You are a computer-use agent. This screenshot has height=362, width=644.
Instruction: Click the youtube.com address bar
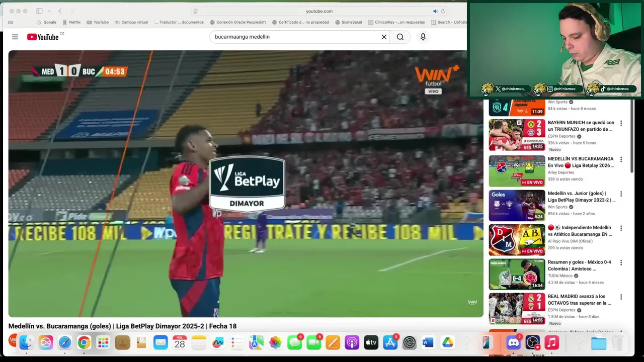click(319, 11)
